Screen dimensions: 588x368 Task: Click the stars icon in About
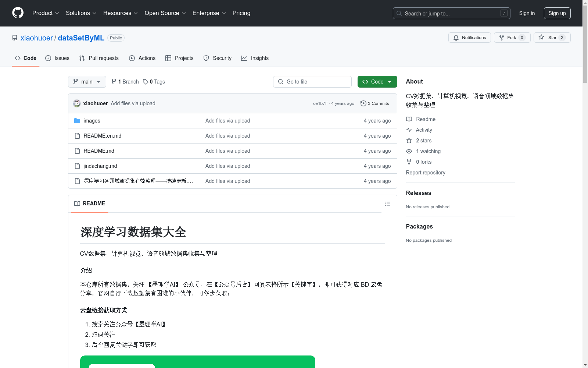409,141
